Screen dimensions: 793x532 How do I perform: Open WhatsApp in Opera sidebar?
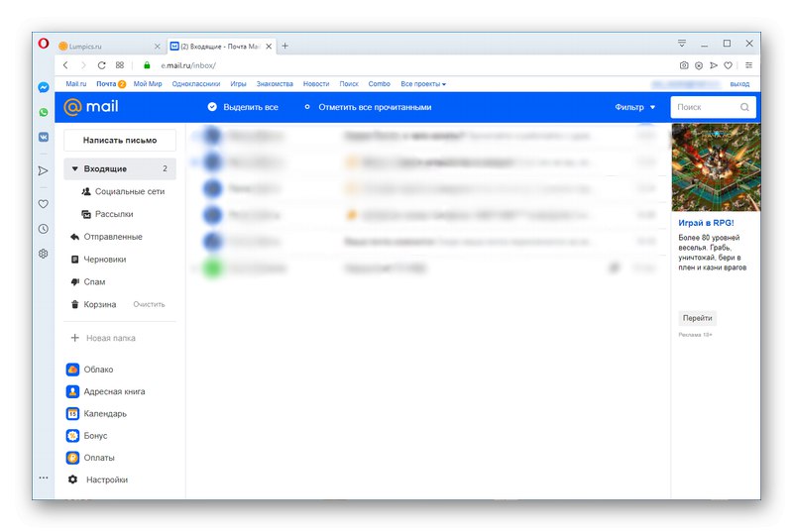coord(44,112)
